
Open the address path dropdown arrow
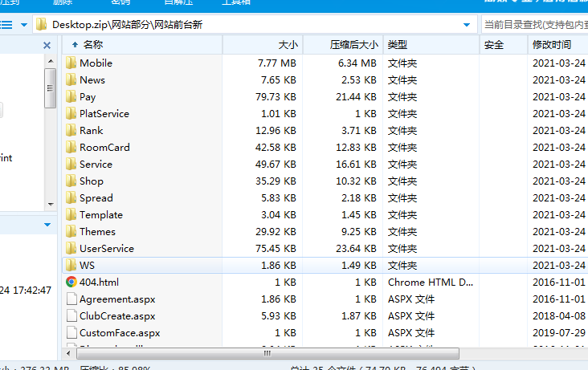point(467,25)
